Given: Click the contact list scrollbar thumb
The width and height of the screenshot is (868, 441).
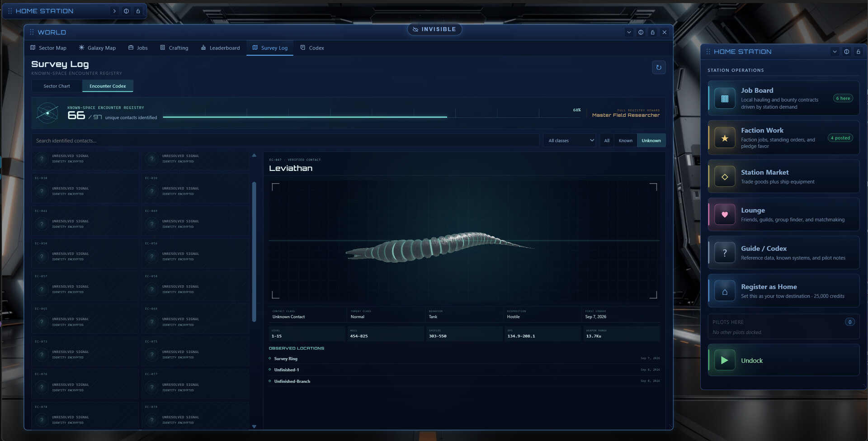Looking at the screenshot, I should 254,251.
